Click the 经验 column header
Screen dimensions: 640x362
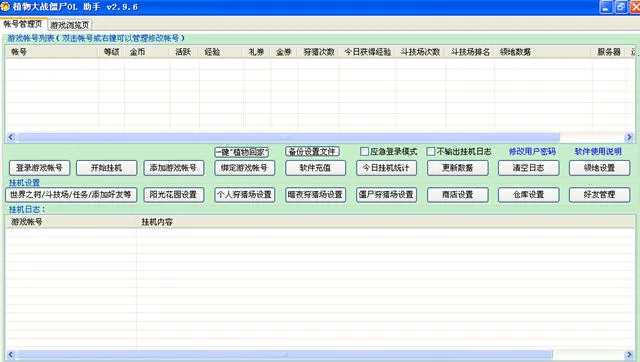(x=222, y=52)
